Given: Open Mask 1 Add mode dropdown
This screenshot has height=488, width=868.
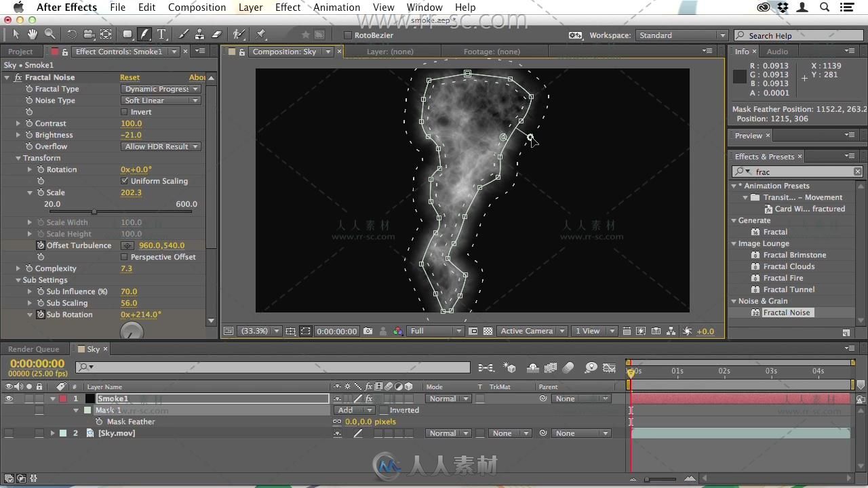Looking at the screenshot, I should pos(354,410).
